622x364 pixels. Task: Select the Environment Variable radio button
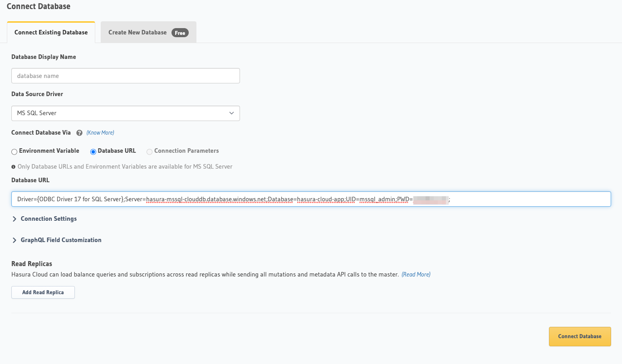click(15, 151)
